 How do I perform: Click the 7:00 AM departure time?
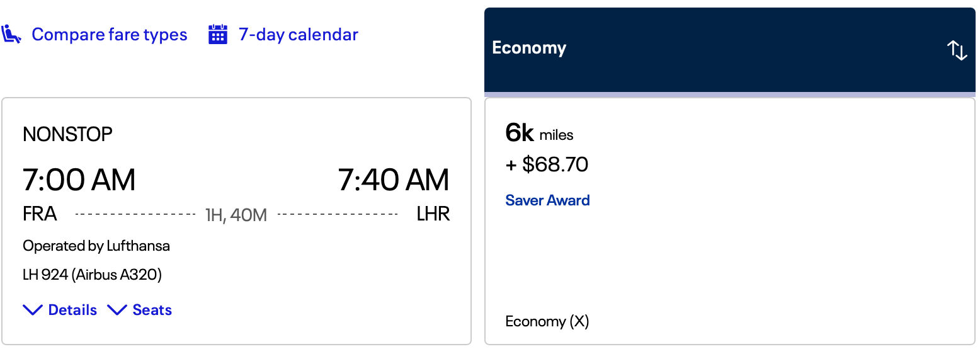pyautogui.click(x=79, y=180)
